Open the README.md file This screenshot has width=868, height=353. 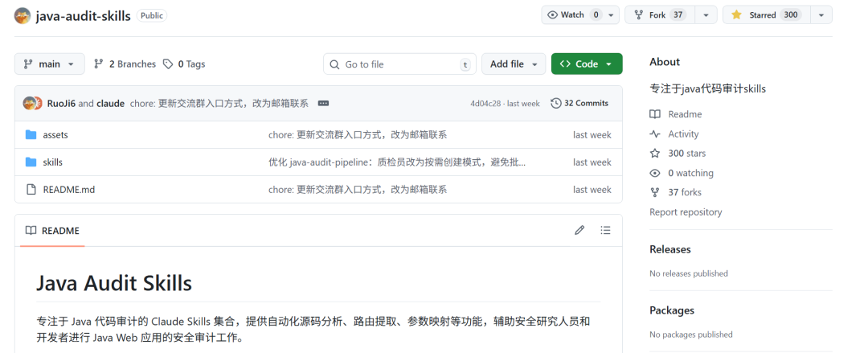(x=68, y=190)
